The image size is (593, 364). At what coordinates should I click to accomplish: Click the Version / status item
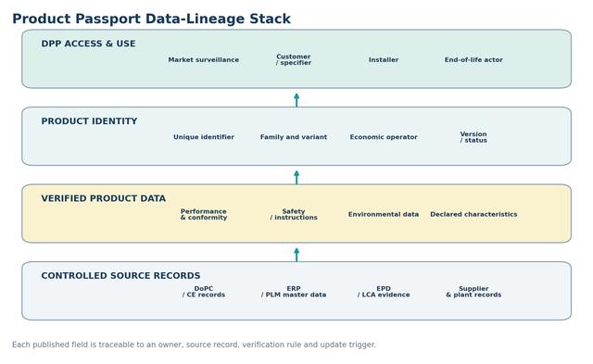[473, 137]
